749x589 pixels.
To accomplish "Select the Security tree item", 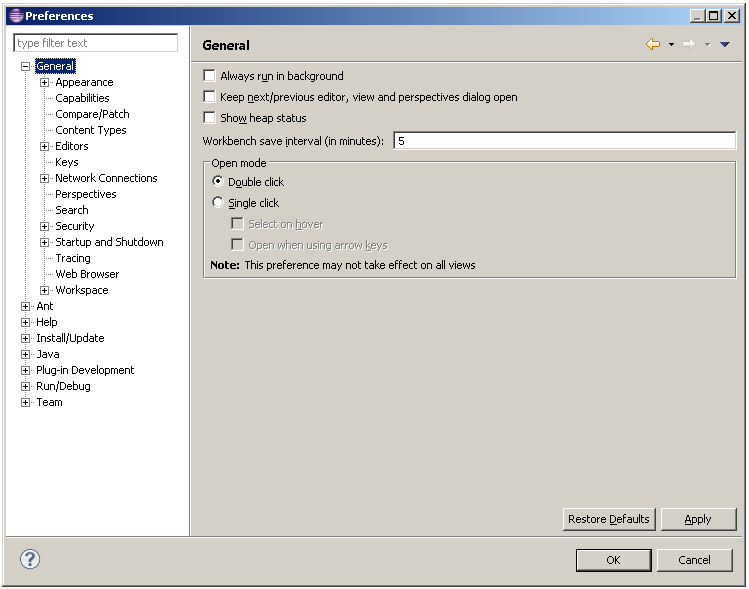I will coord(75,226).
